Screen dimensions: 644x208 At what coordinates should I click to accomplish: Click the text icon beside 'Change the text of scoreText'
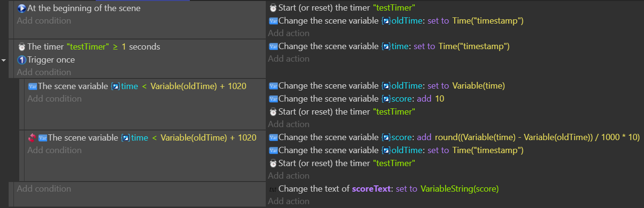tap(272, 189)
